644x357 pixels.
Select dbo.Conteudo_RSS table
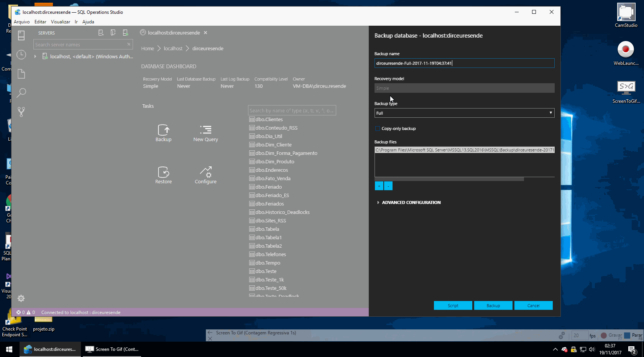click(x=276, y=128)
